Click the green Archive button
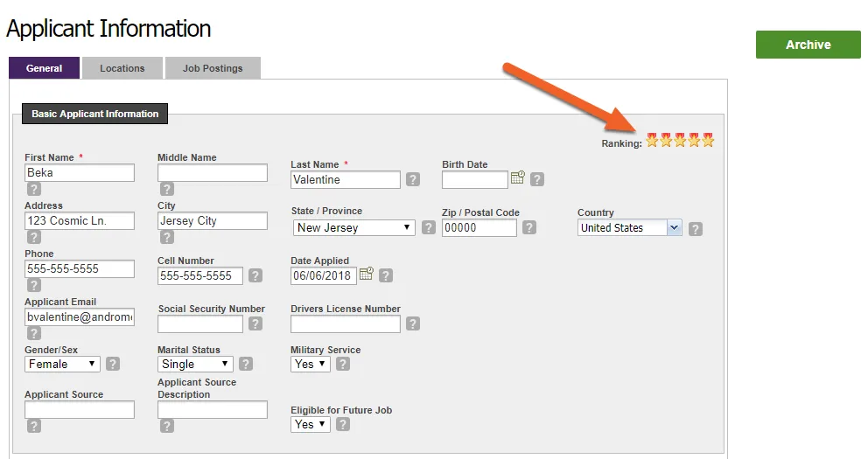Viewport: 868px width, 459px height. [x=808, y=45]
